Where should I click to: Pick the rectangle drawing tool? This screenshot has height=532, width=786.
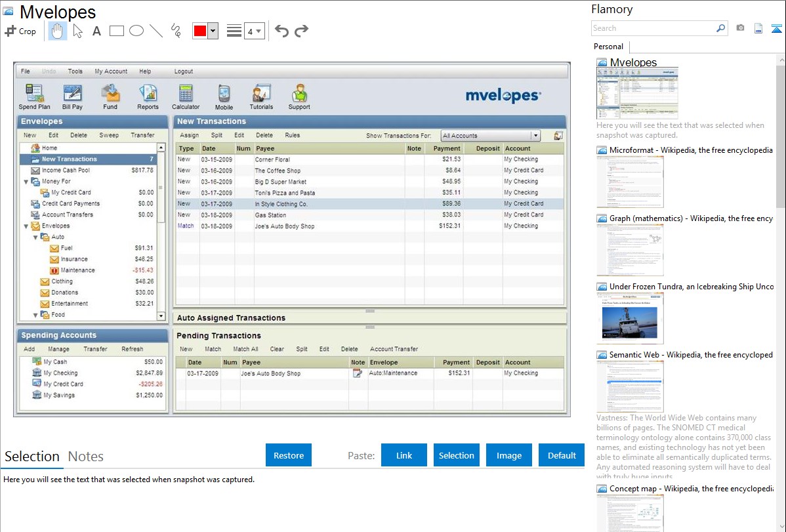(x=116, y=31)
